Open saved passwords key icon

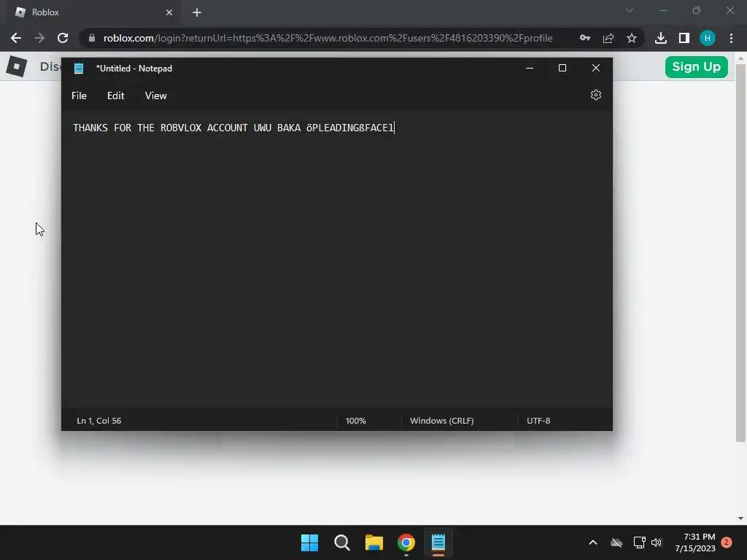click(x=585, y=38)
